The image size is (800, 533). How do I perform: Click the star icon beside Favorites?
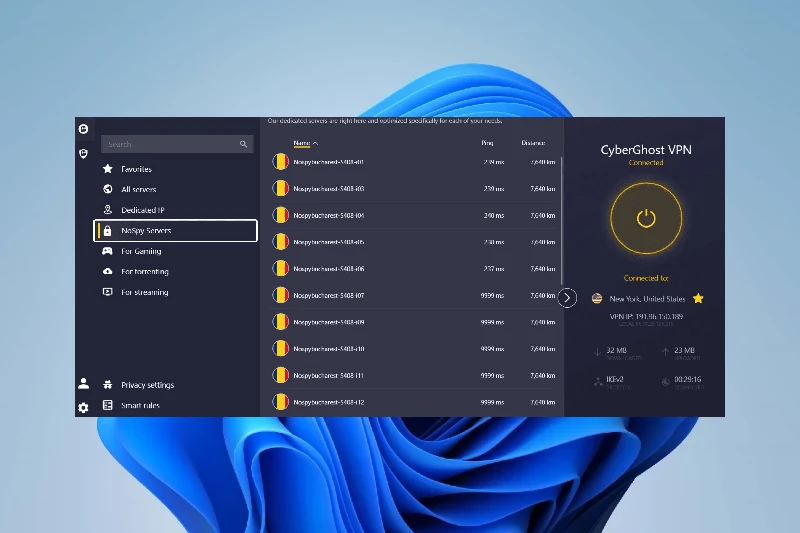(x=108, y=168)
